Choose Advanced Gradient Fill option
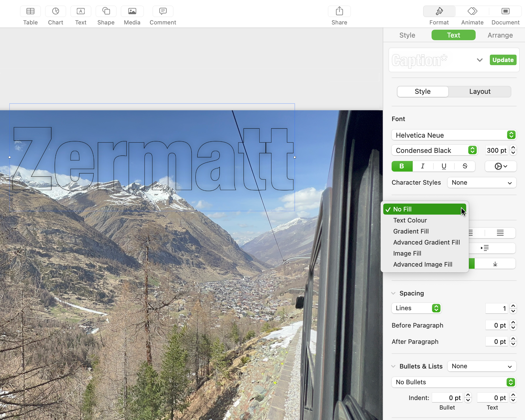The height and width of the screenshot is (420, 525). (424, 242)
